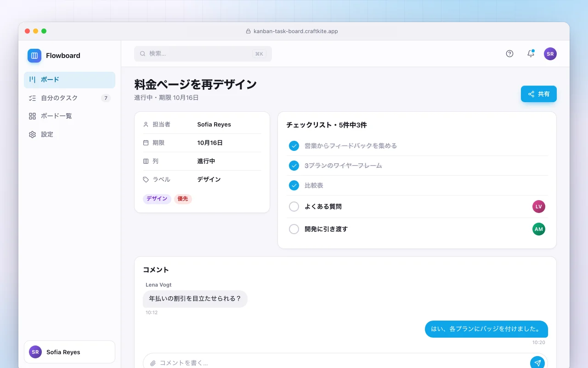The width and height of the screenshot is (588, 368).
Task: Uncheck 営業からフィードバックを集める checkbox
Action: 294,146
